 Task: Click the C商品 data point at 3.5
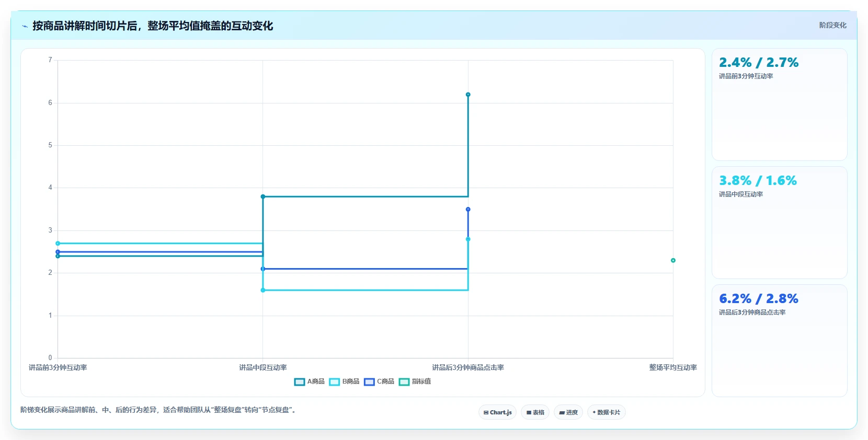[468, 210]
